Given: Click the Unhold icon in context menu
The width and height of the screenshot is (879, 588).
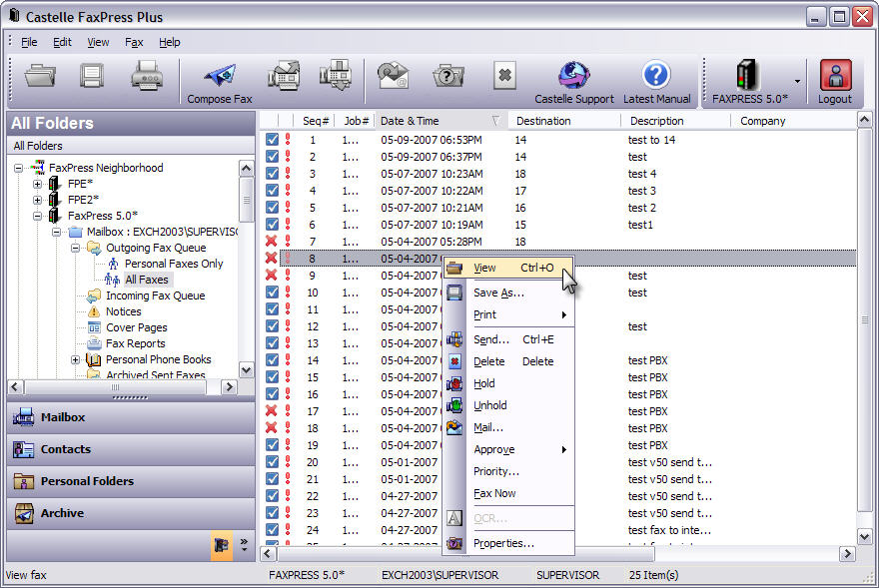Looking at the screenshot, I should [454, 405].
